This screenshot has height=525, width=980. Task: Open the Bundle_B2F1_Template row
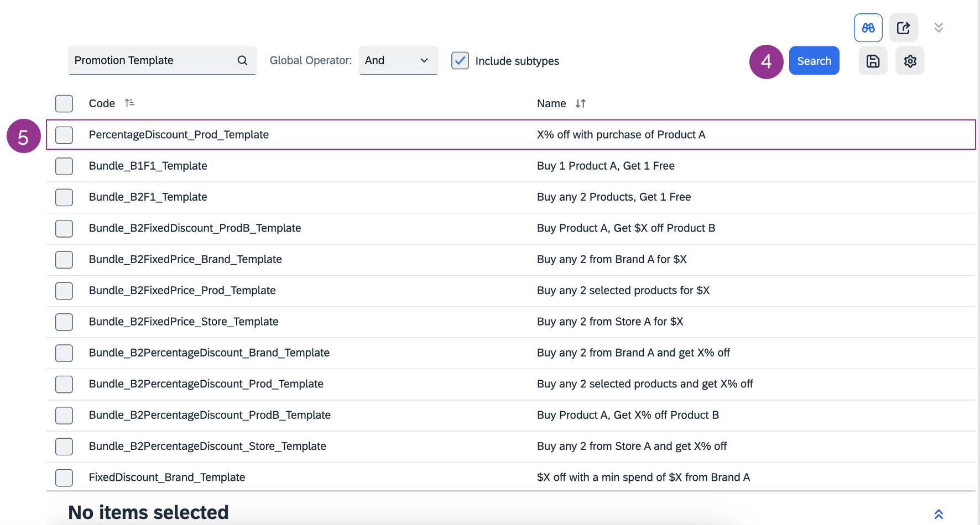tap(148, 197)
